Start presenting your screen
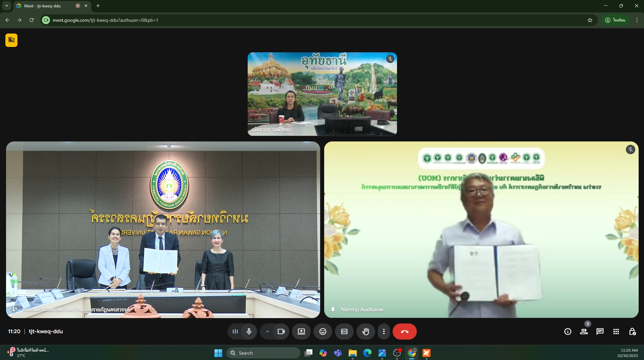Screen dimensions: 644x360 (301, 332)
